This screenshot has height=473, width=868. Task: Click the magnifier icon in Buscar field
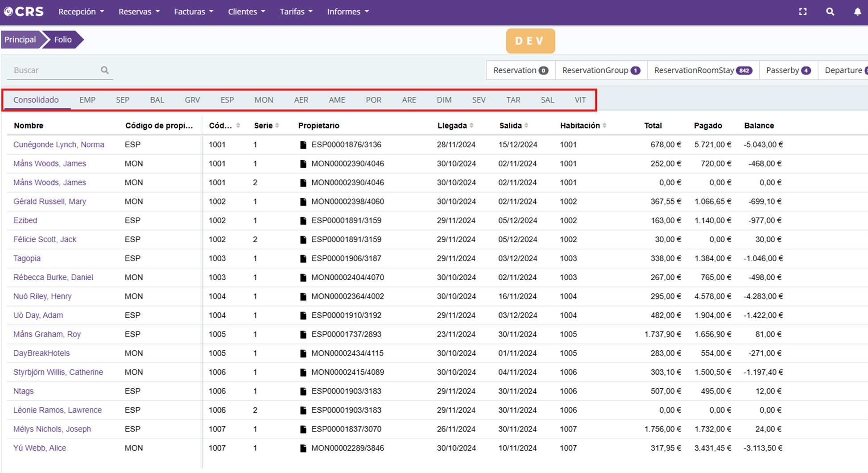click(x=105, y=70)
